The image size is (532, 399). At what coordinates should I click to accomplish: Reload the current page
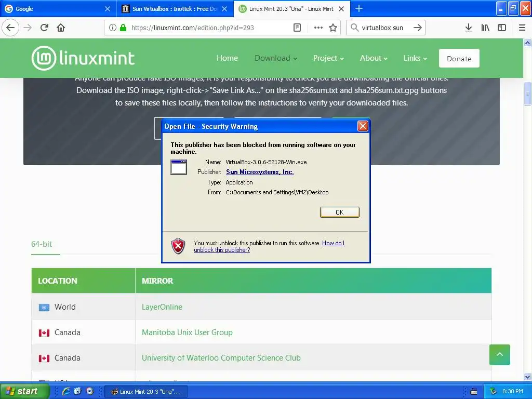[x=44, y=28]
